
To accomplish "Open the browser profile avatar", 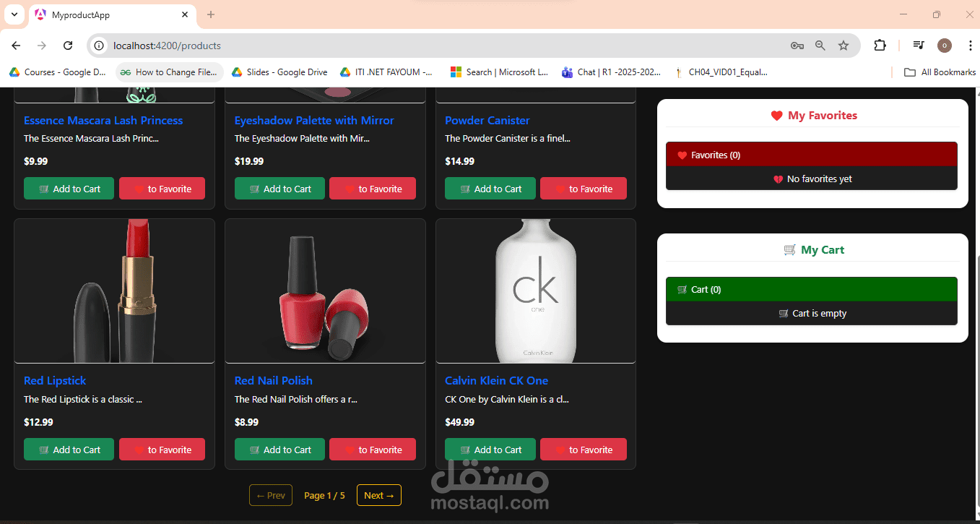I will point(945,46).
